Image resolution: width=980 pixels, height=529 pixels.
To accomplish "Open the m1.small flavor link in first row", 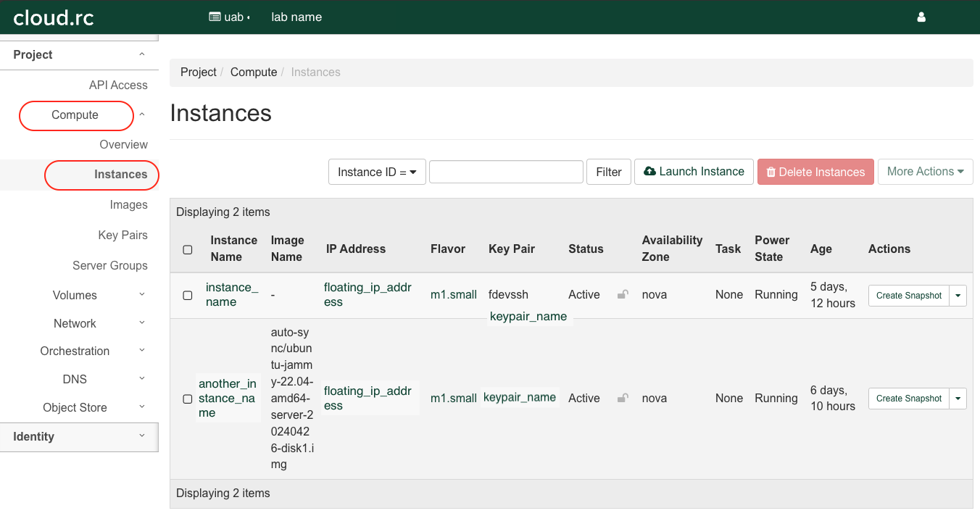I will pyautogui.click(x=454, y=295).
